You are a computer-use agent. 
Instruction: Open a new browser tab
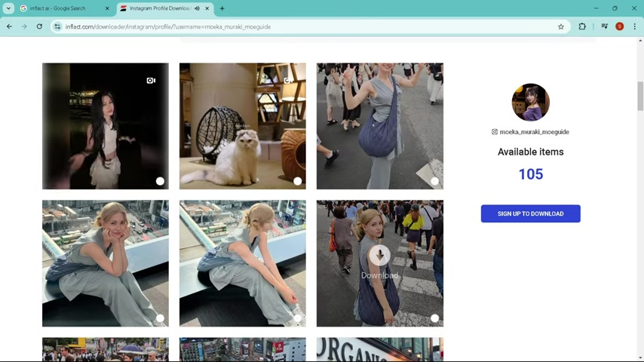(222, 8)
